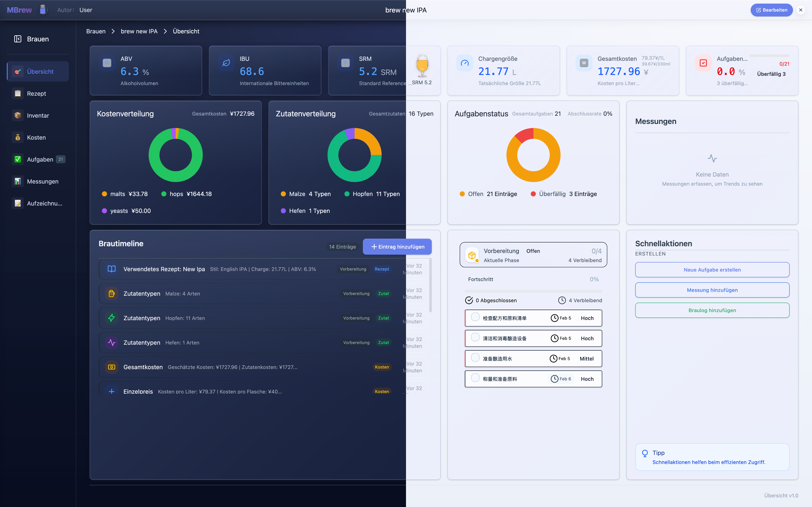Tick the checkbox for 称量和准备原料
This screenshot has width=812, height=507.
click(x=475, y=378)
